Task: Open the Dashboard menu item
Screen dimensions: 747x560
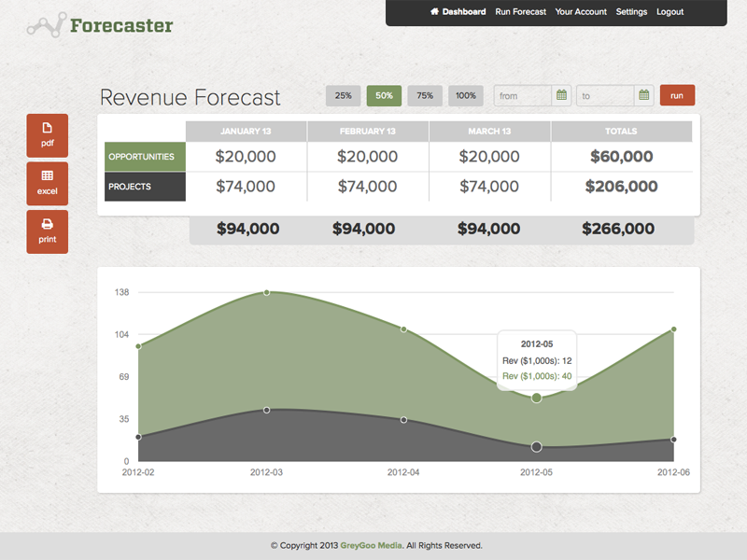Action: tap(463, 11)
